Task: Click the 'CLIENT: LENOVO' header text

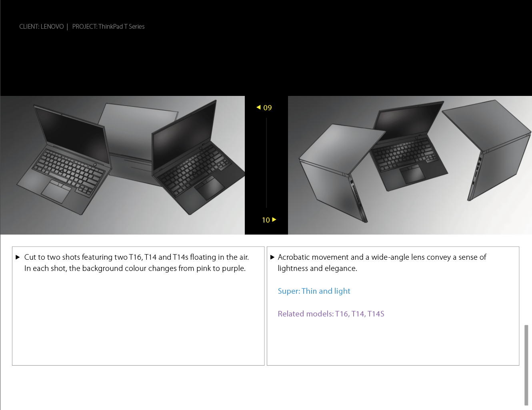Action: (42, 27)
